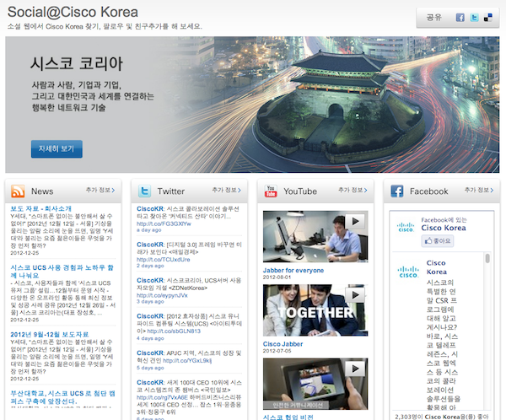Click the Social@Cisco Korea page title
Image resolution: width=506 pixels, height=420 pixels.
pos(73,13)
